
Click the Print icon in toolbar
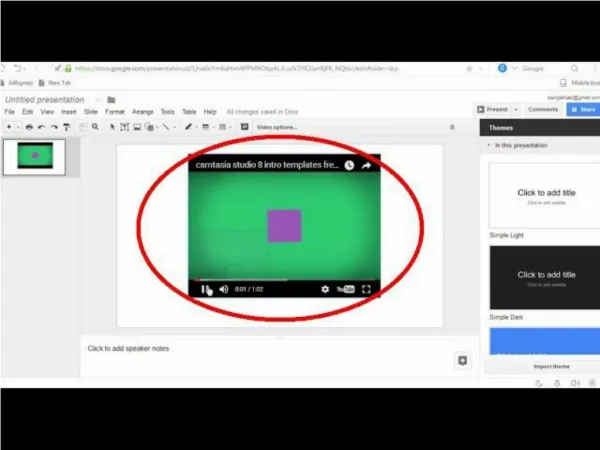29,127
